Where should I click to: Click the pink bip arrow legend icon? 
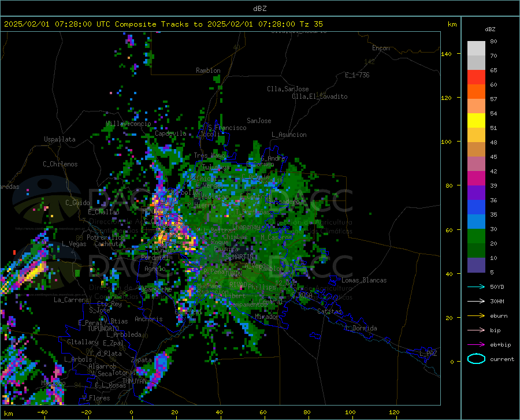click(476, 330)
